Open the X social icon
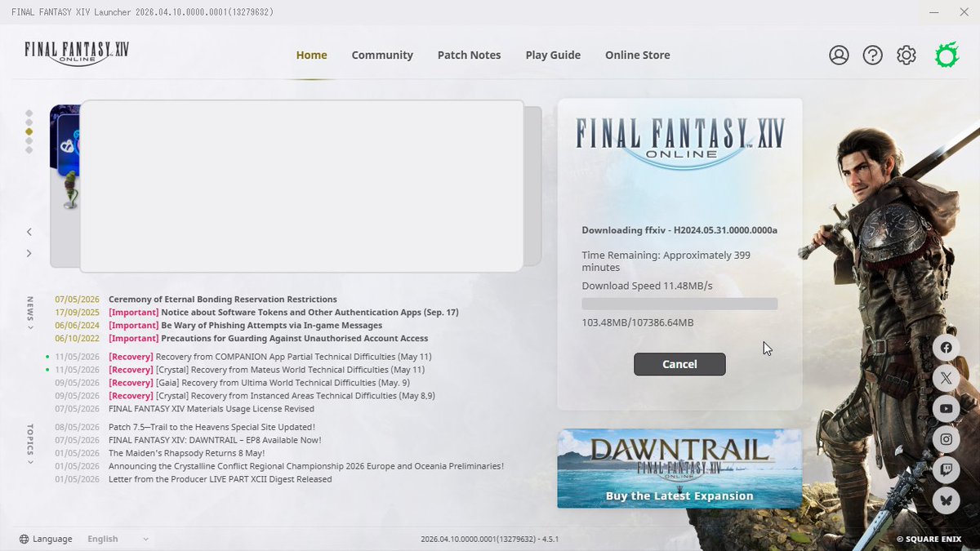The height and width of the screenshot is (551, 980). click(x=946, y=378)
